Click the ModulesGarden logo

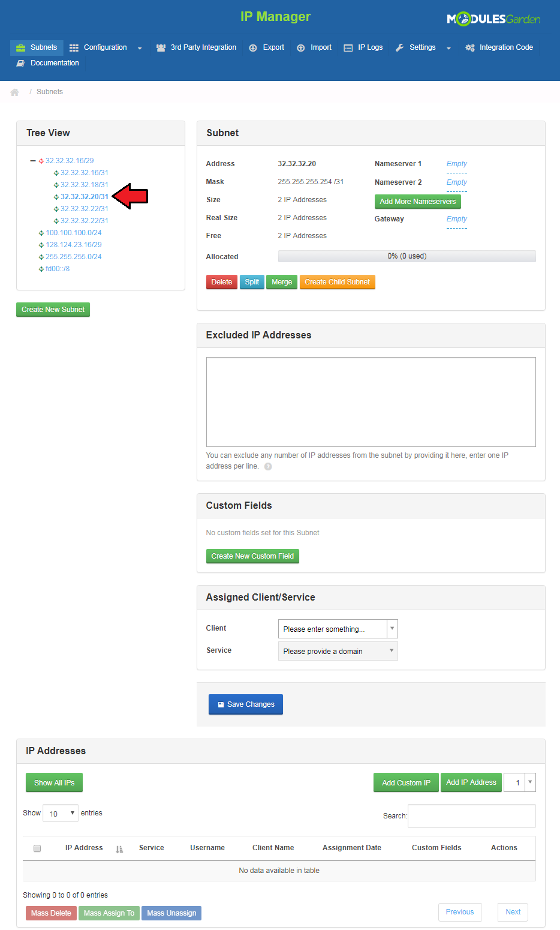point(493,19)
